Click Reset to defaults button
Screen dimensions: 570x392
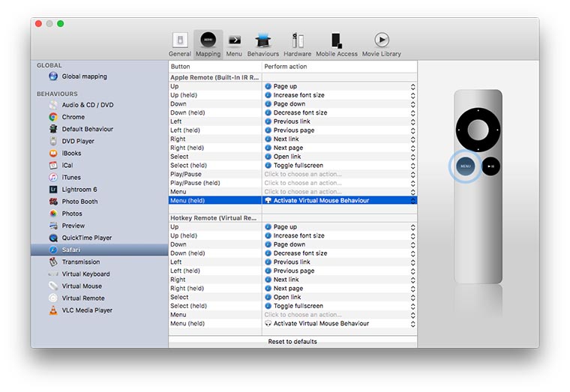click(x=292, y=342)
